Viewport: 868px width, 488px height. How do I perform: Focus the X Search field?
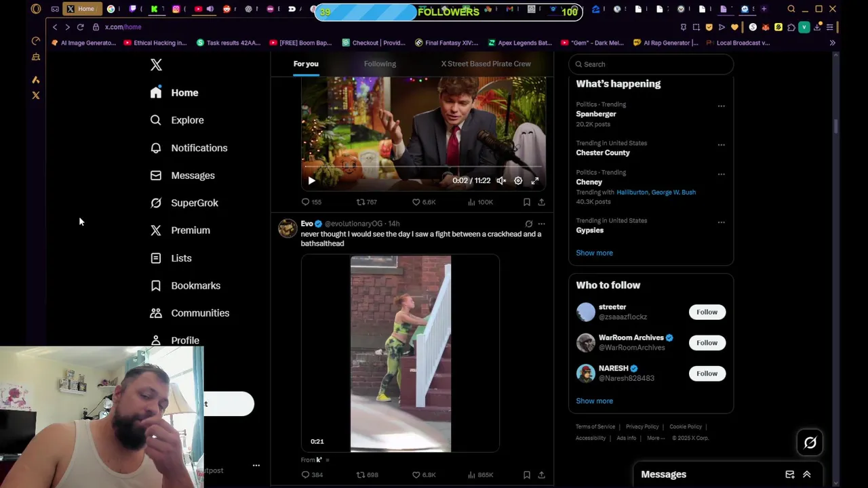click(x=651, y=64)
